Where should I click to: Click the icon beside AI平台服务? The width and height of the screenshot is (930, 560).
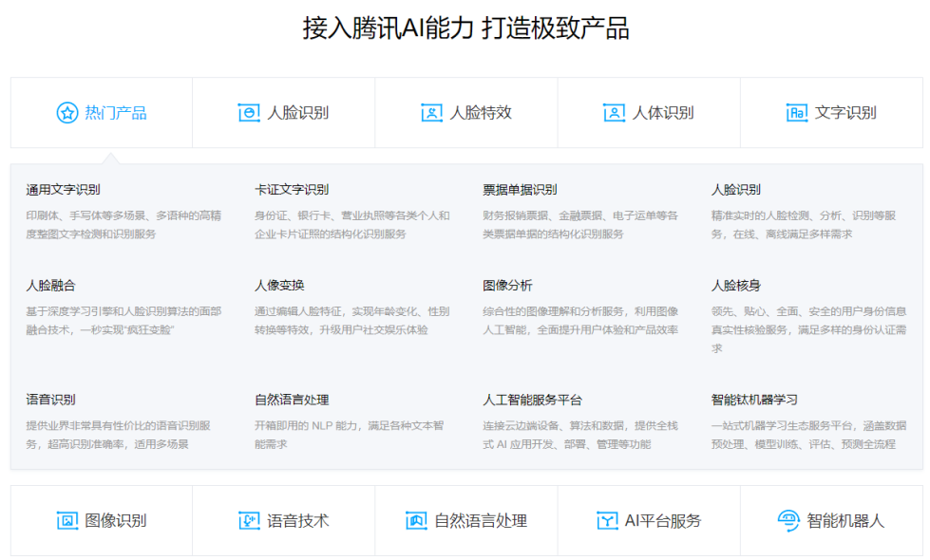tap(607, 521)
